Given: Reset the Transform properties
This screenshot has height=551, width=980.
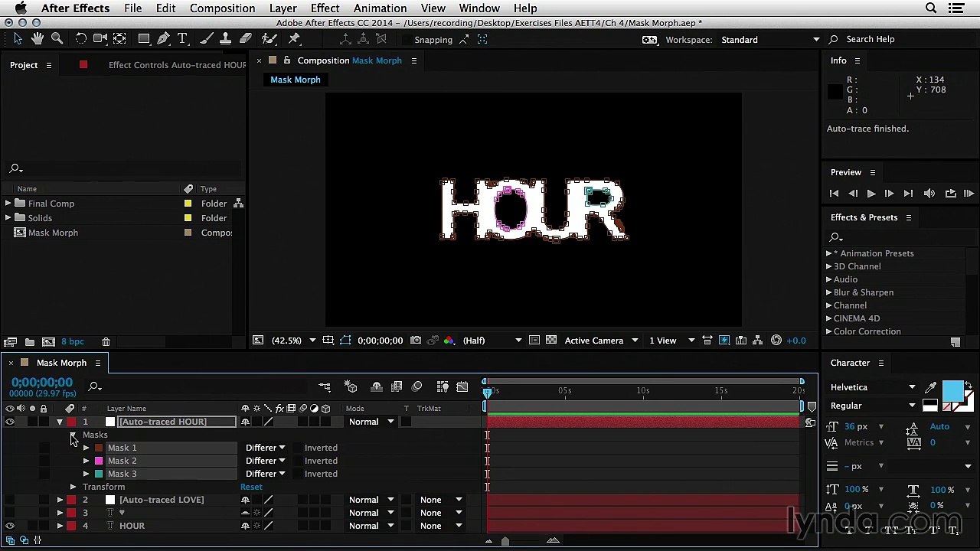Looking at the screenshot, I should (251, 487).
